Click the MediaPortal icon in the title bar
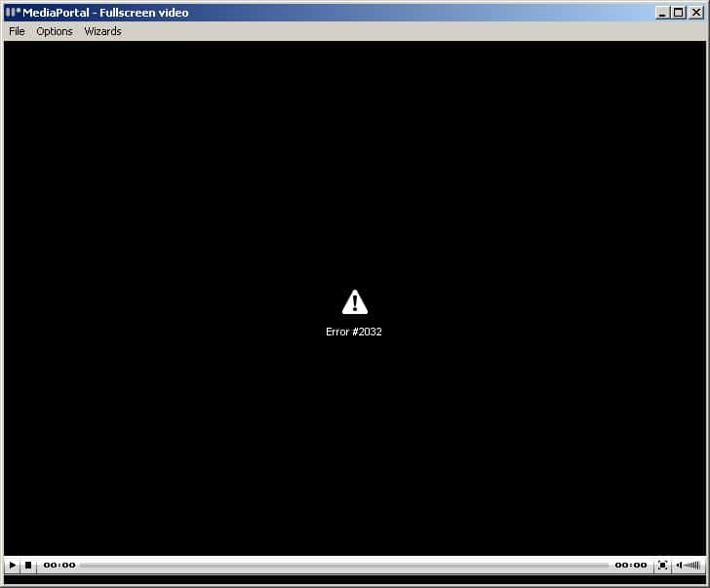The width and height of the screenshot is (710, 588). [13, 13]
